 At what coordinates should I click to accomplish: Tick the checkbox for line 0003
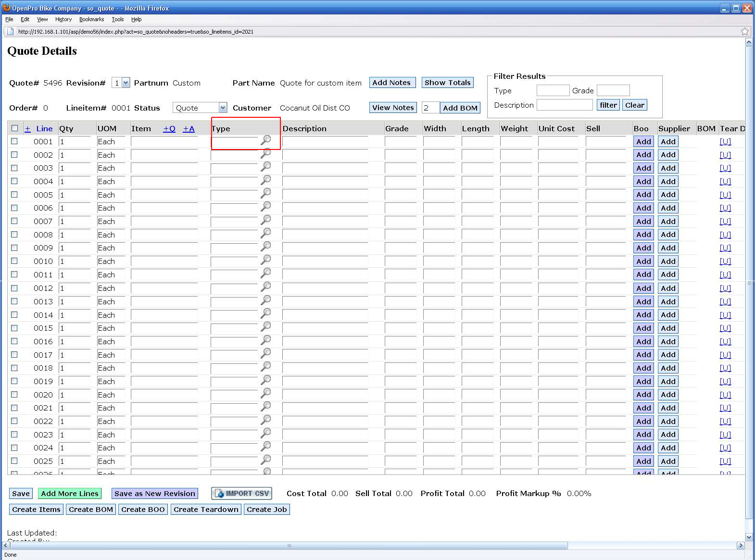(x=14, y=168)
